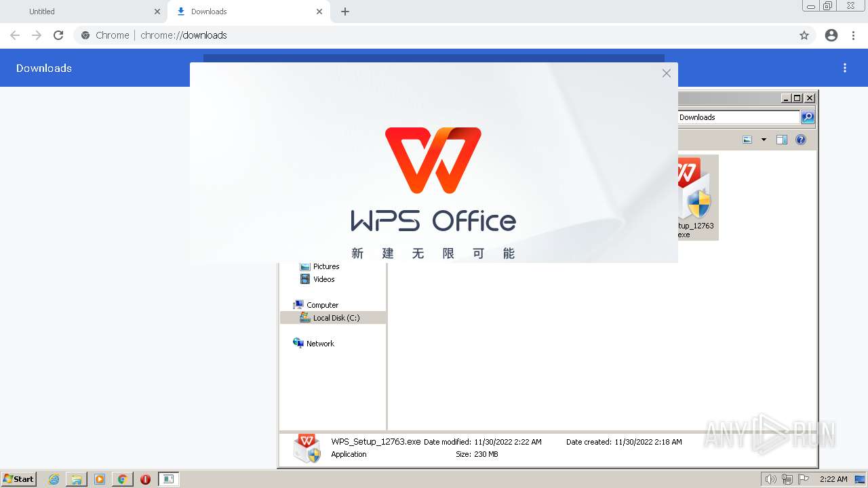Close the Untitled tab
The width and height of the screenshot is (868, 488).
pos(157,12)
